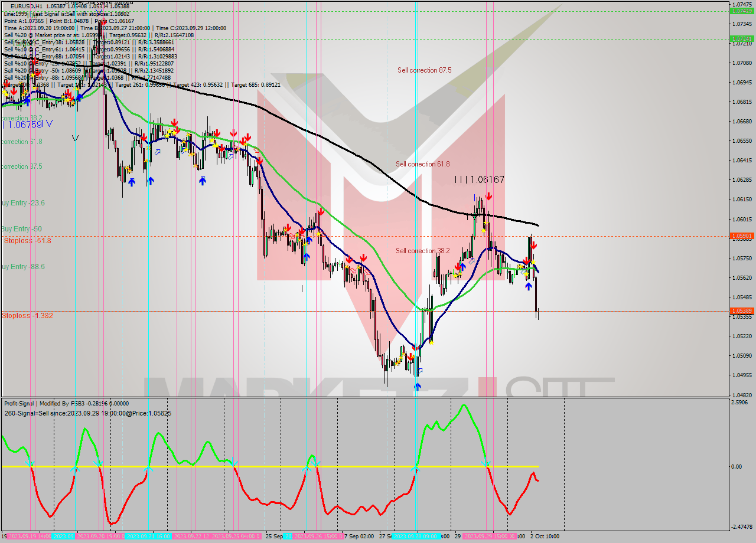The width and height of the screenshot is (756, 543).
Task: Click the orange 1.05901 price tag on the right axis
Action: [743, 235]
